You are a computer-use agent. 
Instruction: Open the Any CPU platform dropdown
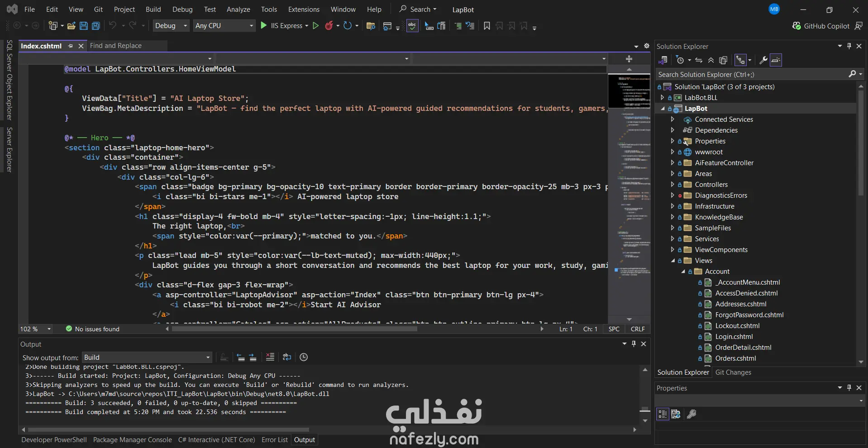[224, 26]
